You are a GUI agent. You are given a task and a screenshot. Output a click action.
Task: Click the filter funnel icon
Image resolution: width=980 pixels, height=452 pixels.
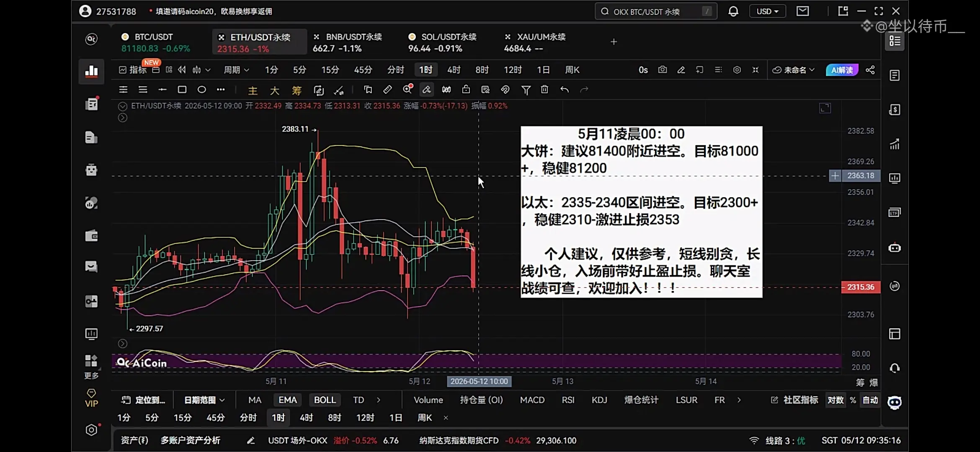click(526, 90)
